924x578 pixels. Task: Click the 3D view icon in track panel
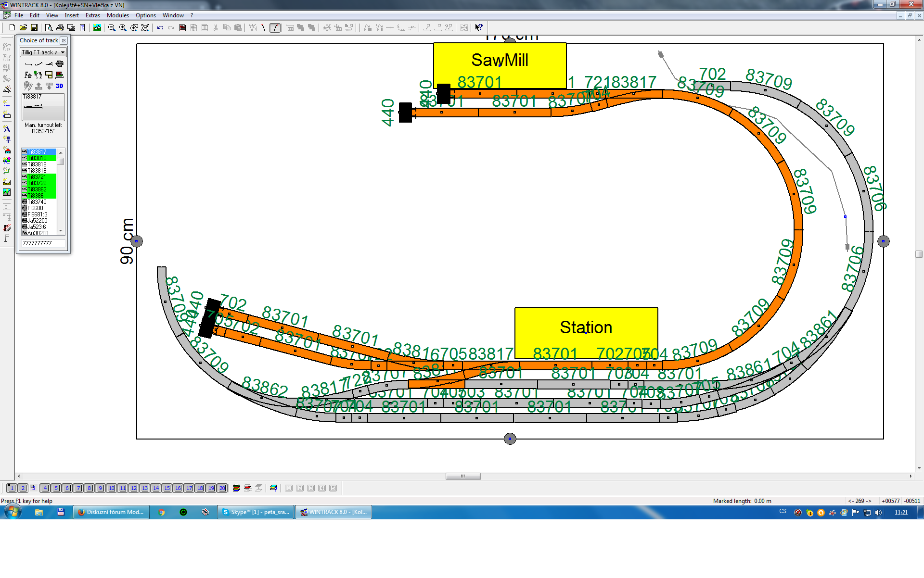pyautogui.click(x=59, y=86)
